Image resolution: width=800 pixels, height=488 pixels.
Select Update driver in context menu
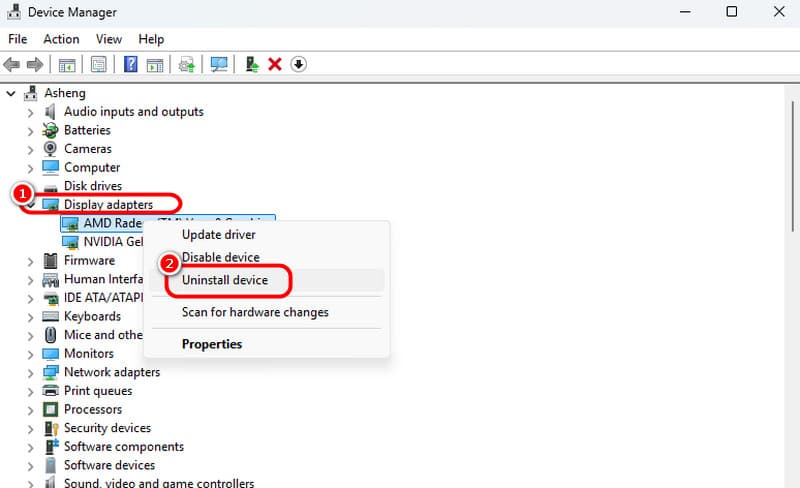[218, 235]
